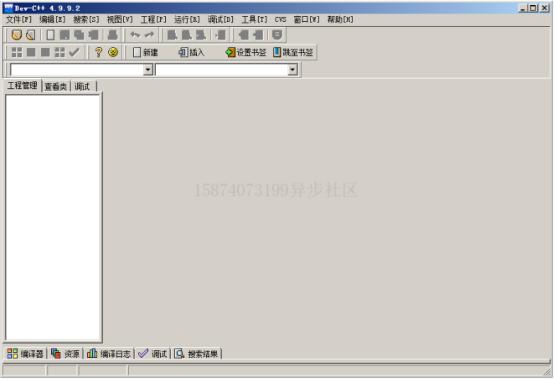Open the 窗口[W] menu
This screenshot has width=554, height=380.
(306, 19)
